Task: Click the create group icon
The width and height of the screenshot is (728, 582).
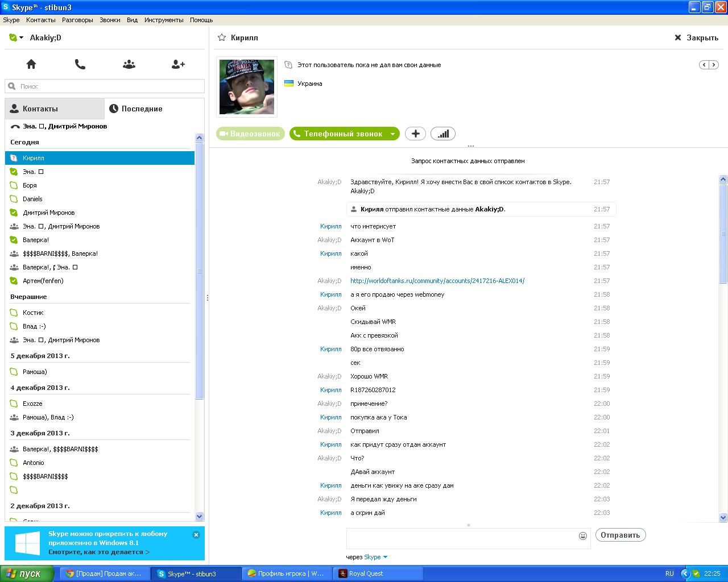Action: [x=129, y=64]
